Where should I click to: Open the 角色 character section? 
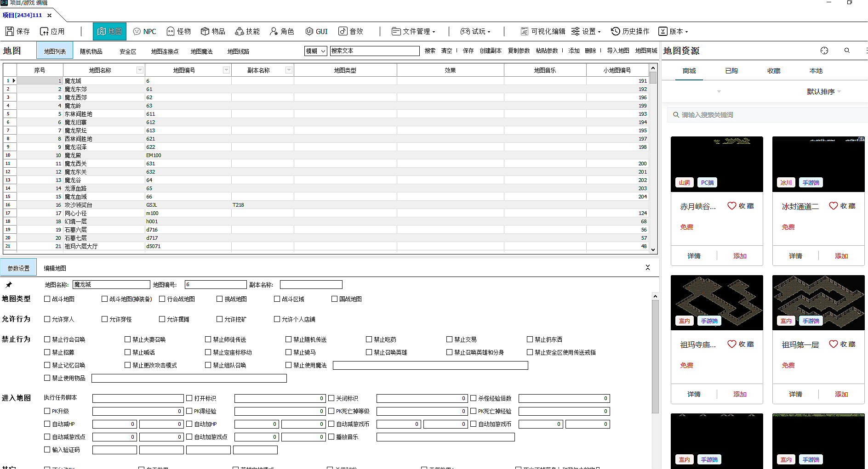pyautogui.click(x=274, y=31)
